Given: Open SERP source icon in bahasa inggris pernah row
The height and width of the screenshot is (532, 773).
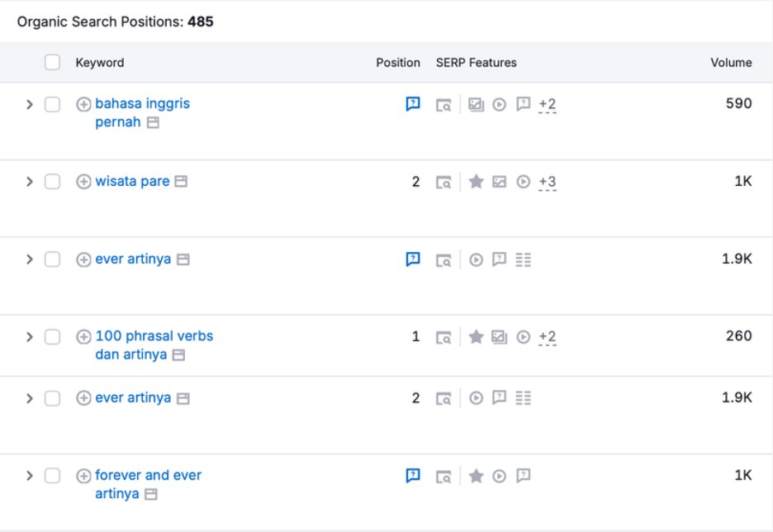Looking at the screenshot, I should 443,105.
